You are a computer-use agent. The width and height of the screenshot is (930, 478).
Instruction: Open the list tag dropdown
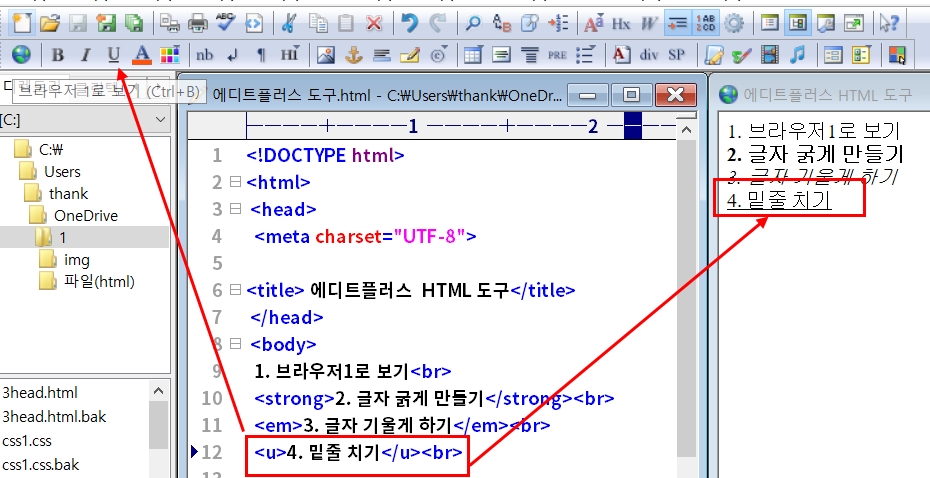585,55
